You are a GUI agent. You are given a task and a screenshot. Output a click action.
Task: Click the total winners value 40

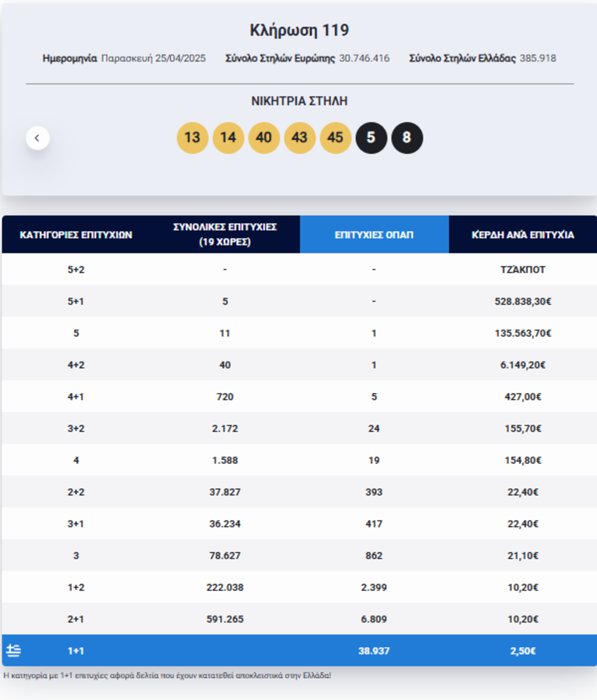click(x=225, y=365)
